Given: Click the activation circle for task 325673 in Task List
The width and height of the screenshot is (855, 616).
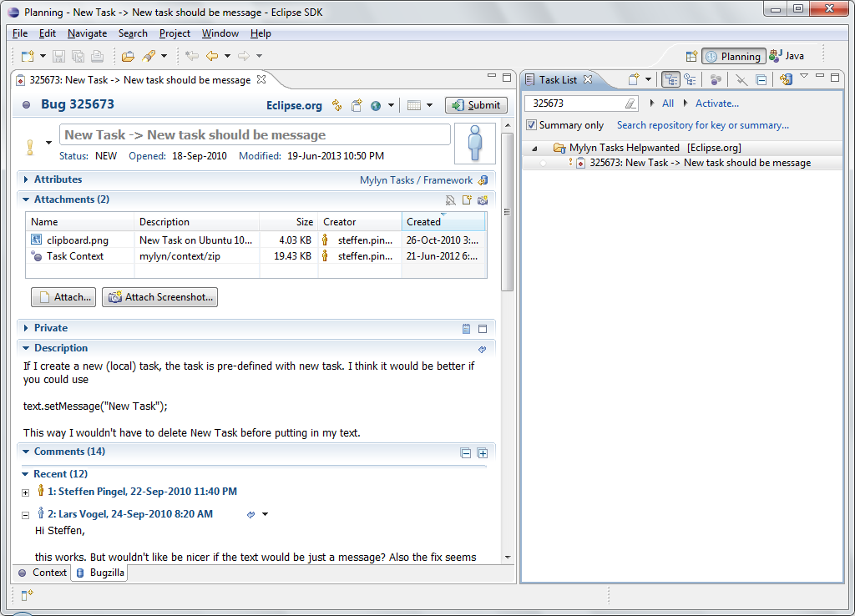Looking at the screenshot, I should [543, 163].
